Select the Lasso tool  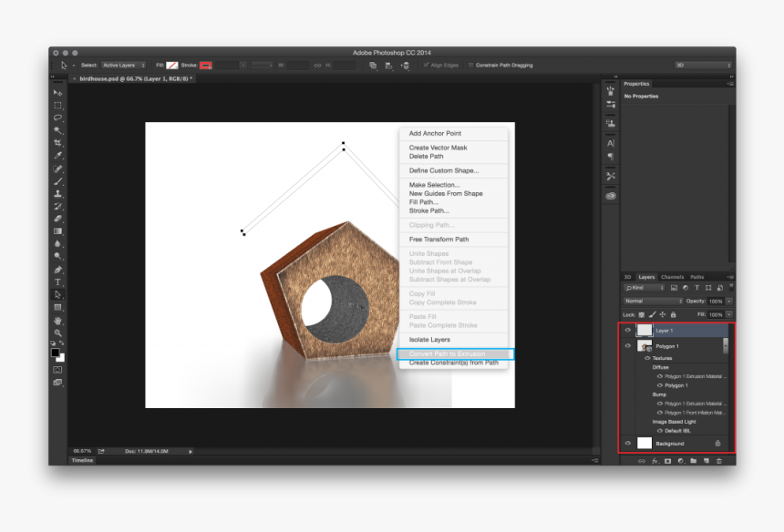coord(58,118)
